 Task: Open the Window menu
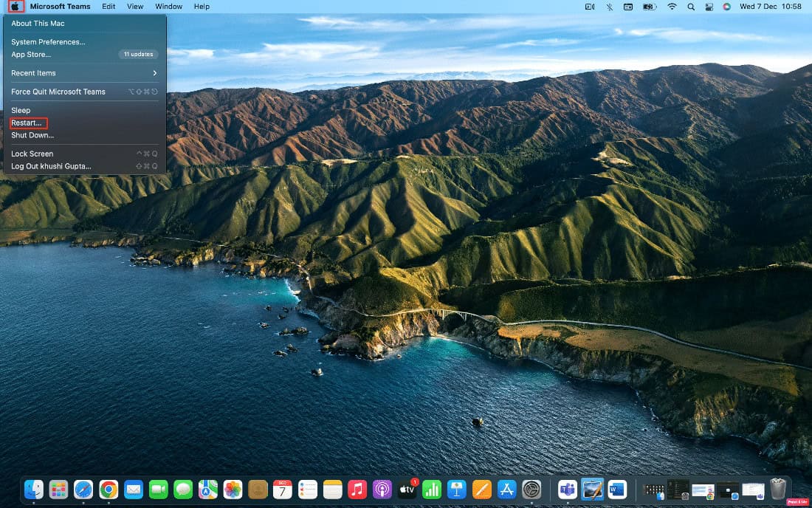pyautogui.click(x=168, y=6)
